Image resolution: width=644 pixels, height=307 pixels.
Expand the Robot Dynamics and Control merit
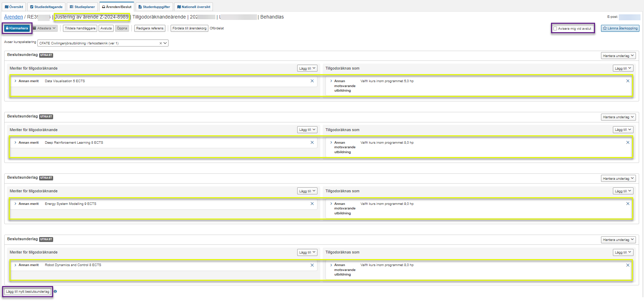pyautogui.click(x=15, y=265)
